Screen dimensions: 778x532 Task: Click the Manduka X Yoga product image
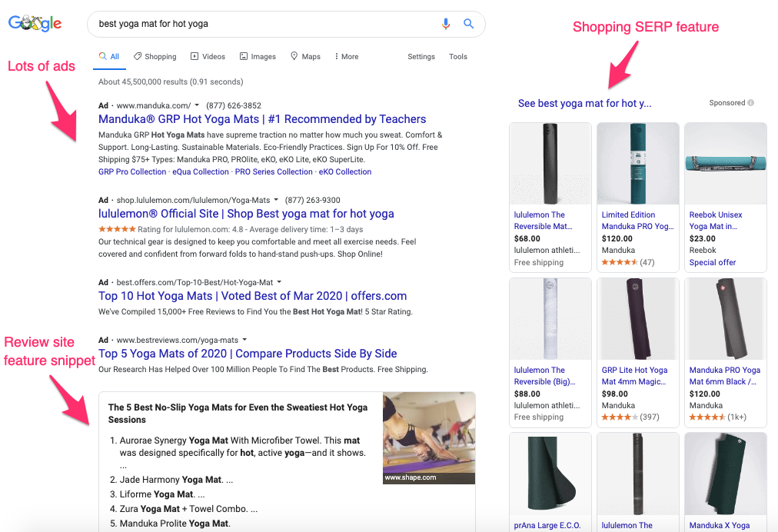pos(726,474)
